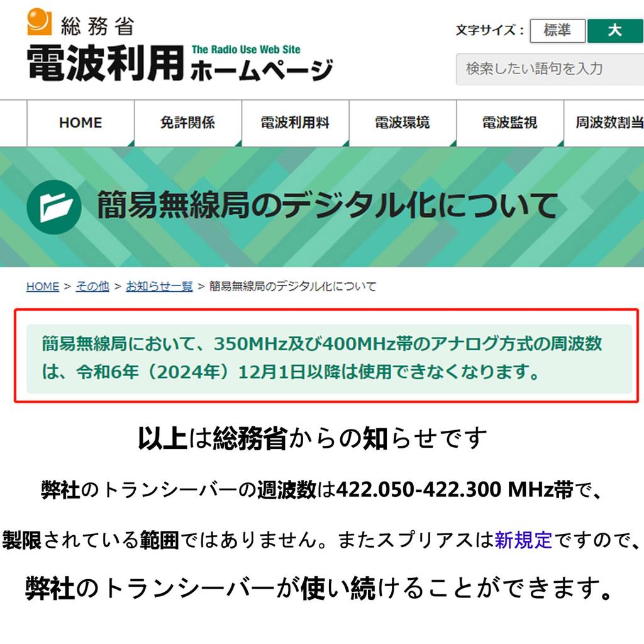Image resolution: width=644 pixels, height=644 pixels.
Task: Set text size to 大
Action: pyautogui.click(x=615, y=31)
